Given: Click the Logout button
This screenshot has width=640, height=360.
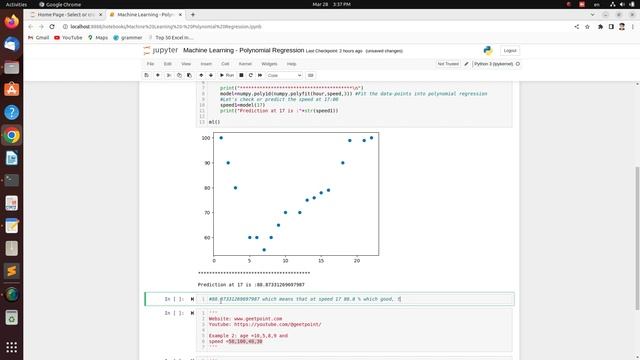Looking at the screenshot, I should click(x=510, y=51).
